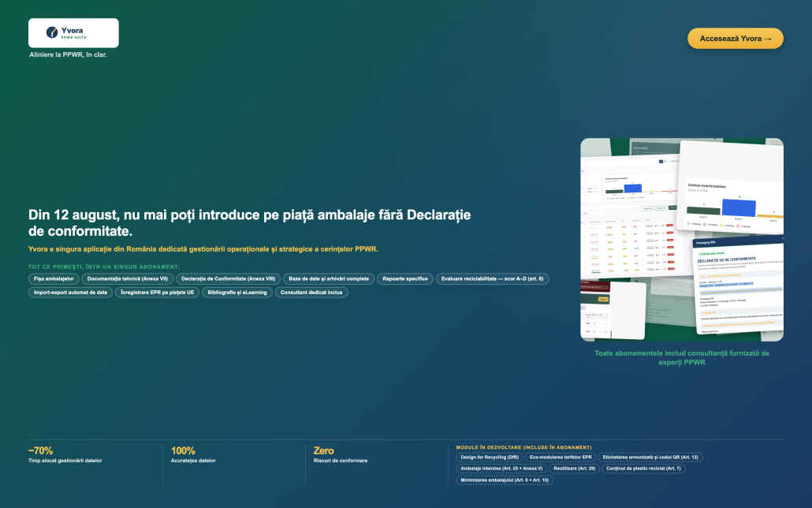Click the text 'Acuratețea datelor'
This screenshot has width=812, height=508.
point(193,461)
